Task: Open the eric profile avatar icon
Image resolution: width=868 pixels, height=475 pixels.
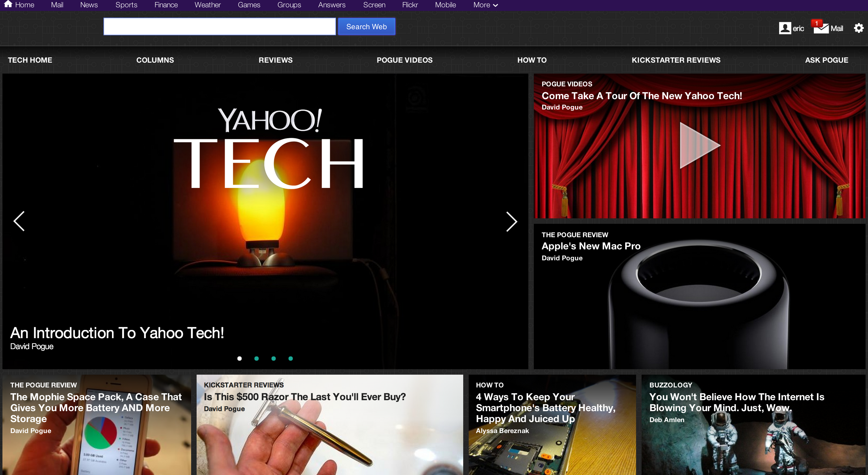Action: [785, 28]
